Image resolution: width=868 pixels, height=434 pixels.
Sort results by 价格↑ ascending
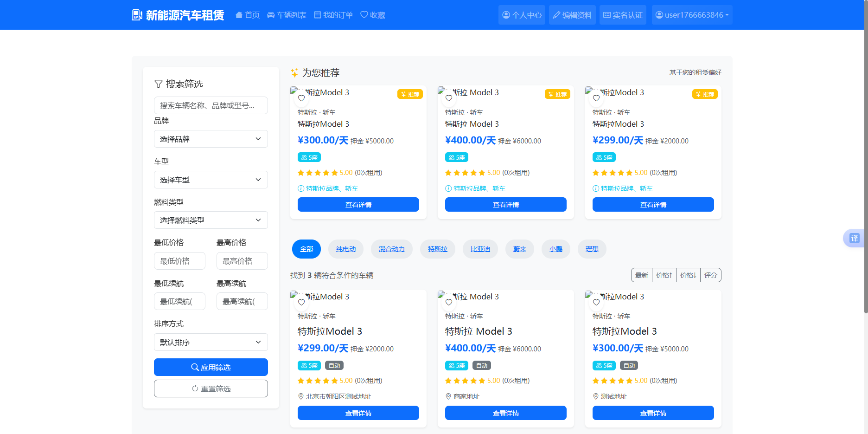pyautogui.click(x=664, y=275)
